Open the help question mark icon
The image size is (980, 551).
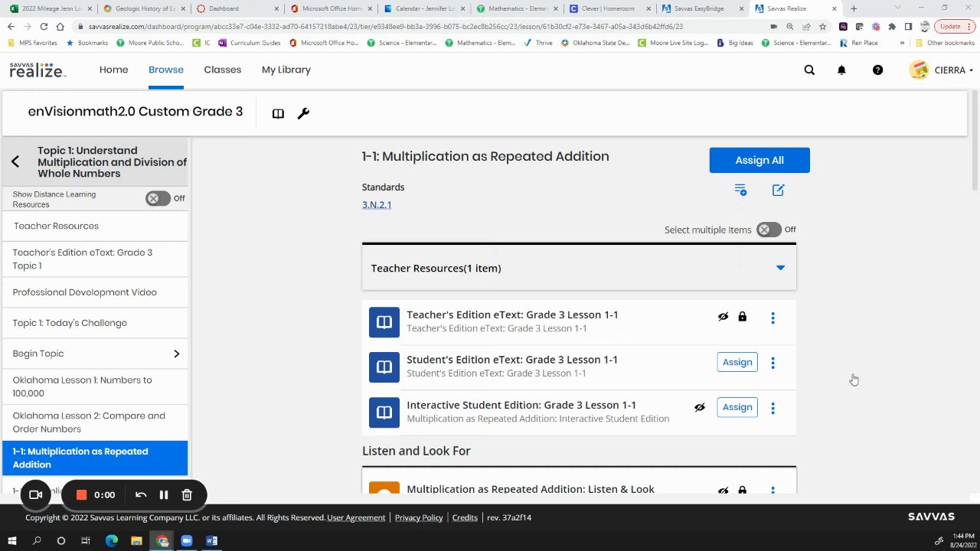877,70
